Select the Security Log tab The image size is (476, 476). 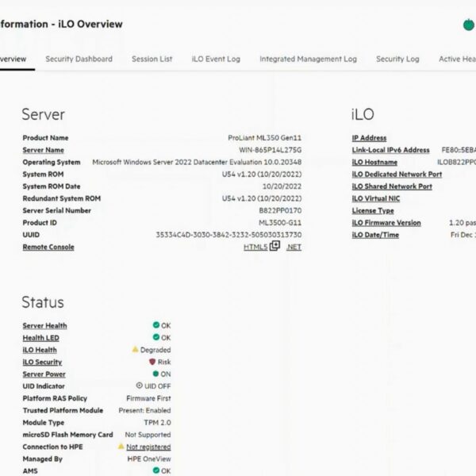pos(397,59)
